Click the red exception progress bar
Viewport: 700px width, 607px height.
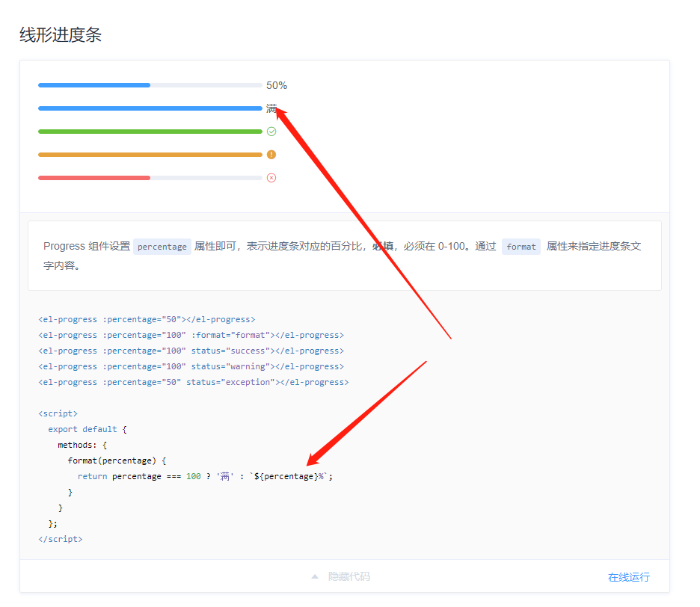(150, 178)
